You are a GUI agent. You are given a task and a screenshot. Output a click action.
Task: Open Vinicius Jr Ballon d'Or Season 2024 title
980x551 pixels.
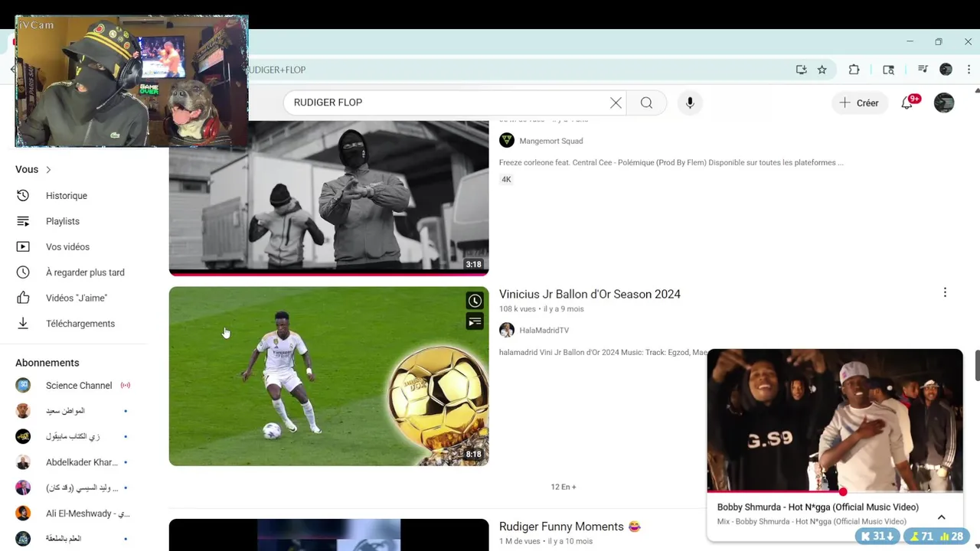tap(590, 294)
